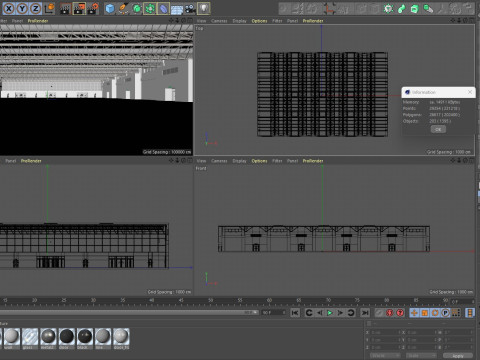Viewport: 480px width, 360px height.
Task: Open the Display menu in Front view
Action: pos(239,161)
